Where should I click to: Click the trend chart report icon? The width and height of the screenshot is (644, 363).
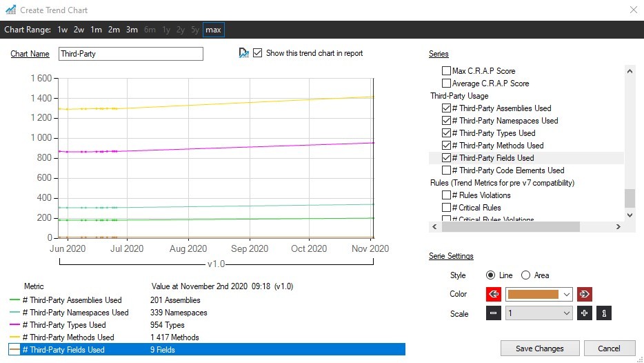click(x=243, y=53)
